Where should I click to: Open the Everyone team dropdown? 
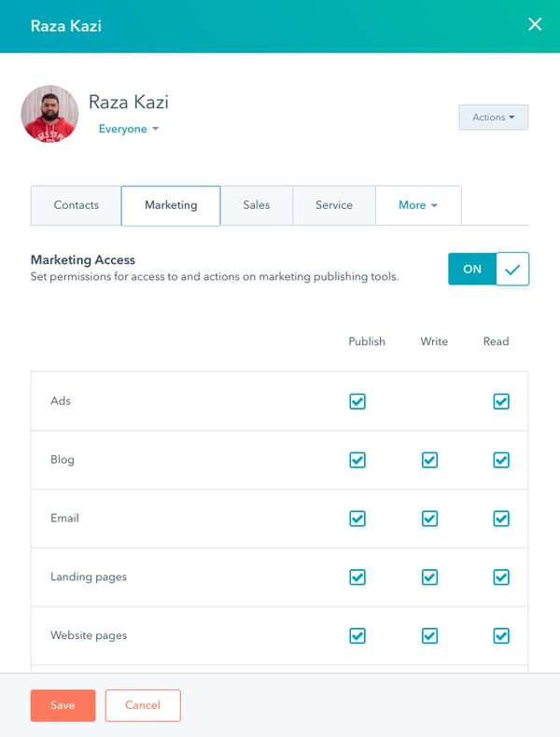pyautogui.click(x=129, y=129)
